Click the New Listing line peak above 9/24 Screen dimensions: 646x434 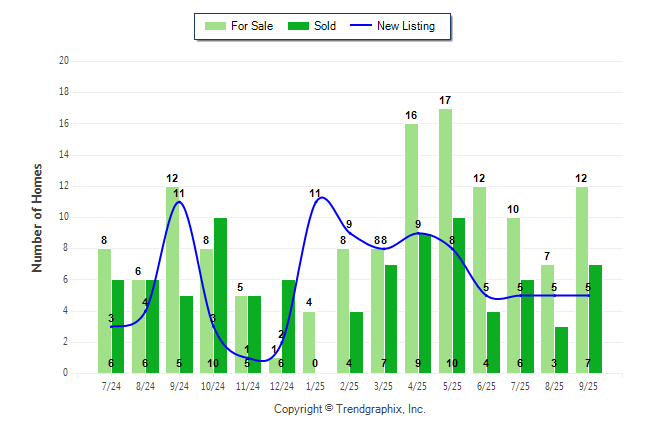(179, 202)
